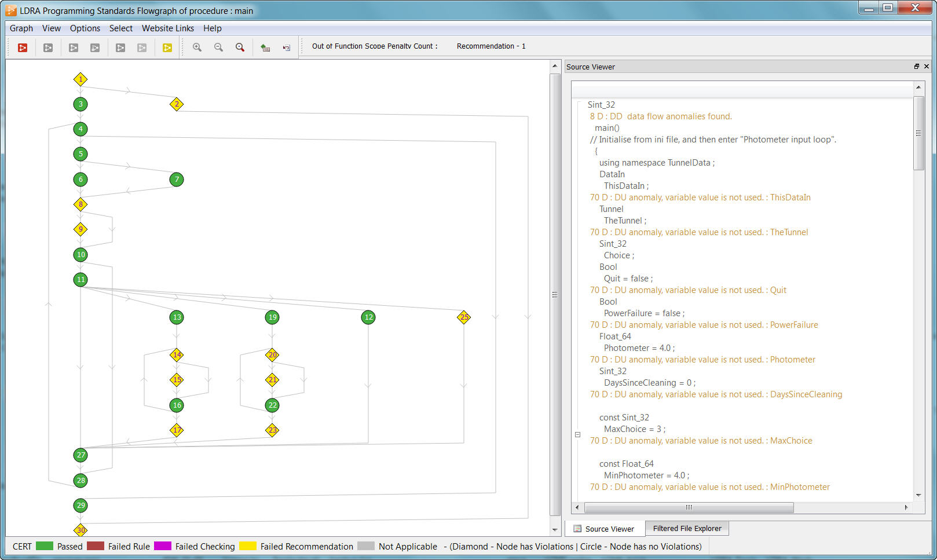Select diamond node 25 in flowgraph
Screen dimensions: 937x560
click(x=464, y=317)
